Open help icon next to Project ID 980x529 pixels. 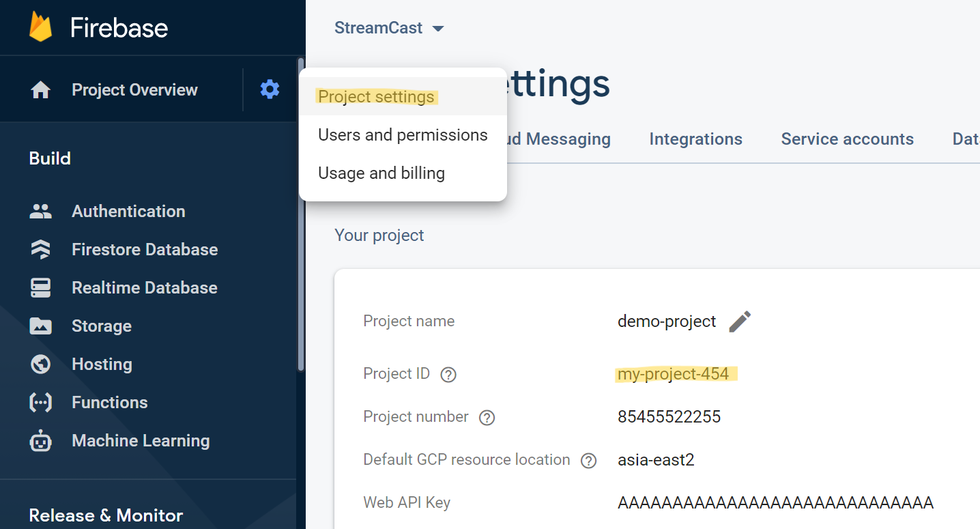pyautogui.click(x=448, y=375)
